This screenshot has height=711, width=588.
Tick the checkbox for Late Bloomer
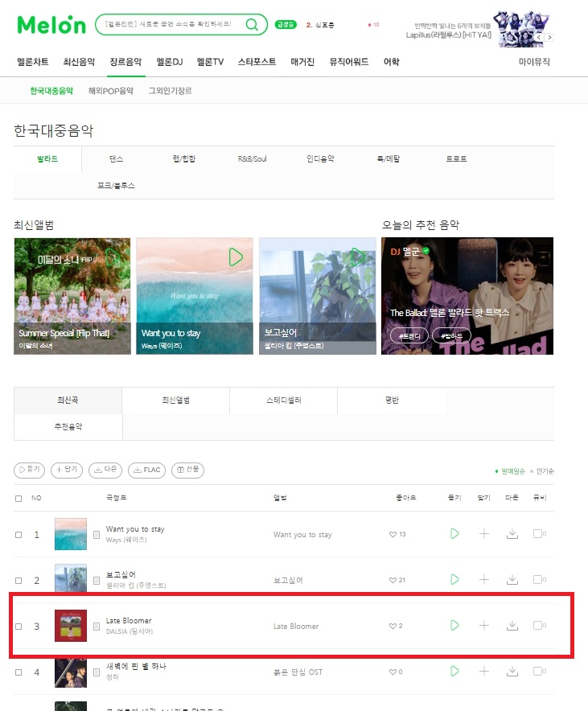point(19,627)
